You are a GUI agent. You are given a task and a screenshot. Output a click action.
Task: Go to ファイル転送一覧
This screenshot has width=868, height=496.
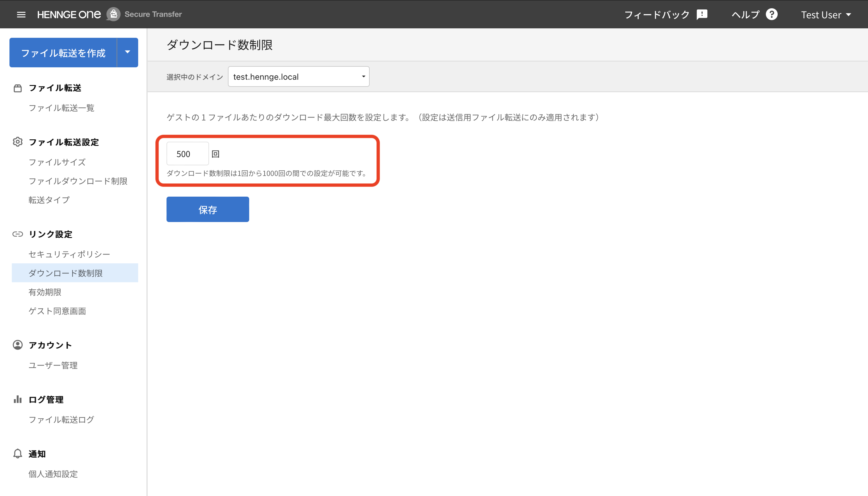[61, 108]
